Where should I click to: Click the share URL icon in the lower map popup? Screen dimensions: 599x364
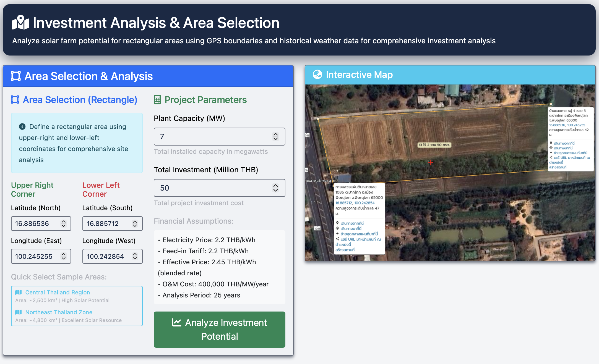[337, 239]
